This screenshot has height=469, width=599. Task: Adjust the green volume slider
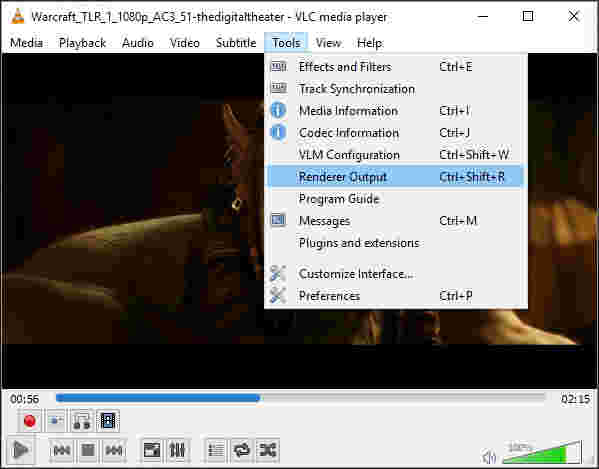[x=542, y=452]
